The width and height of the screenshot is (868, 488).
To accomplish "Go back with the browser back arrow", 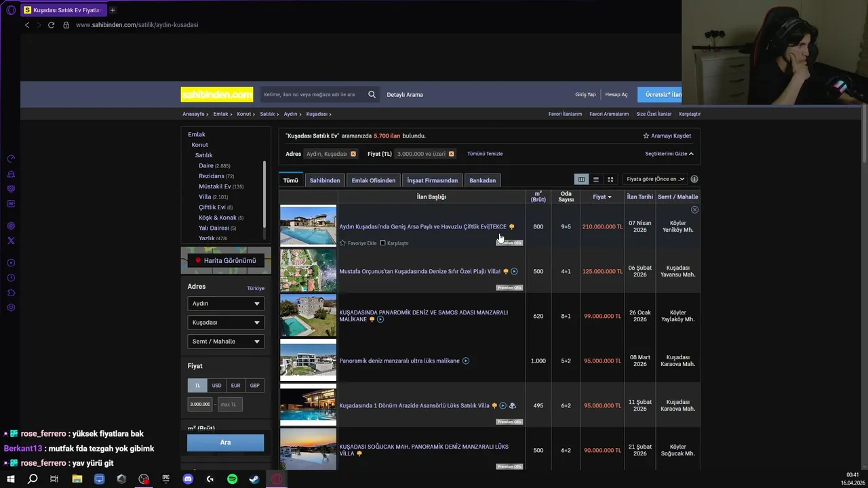I will pyautogui.click(x=27, y=25).
